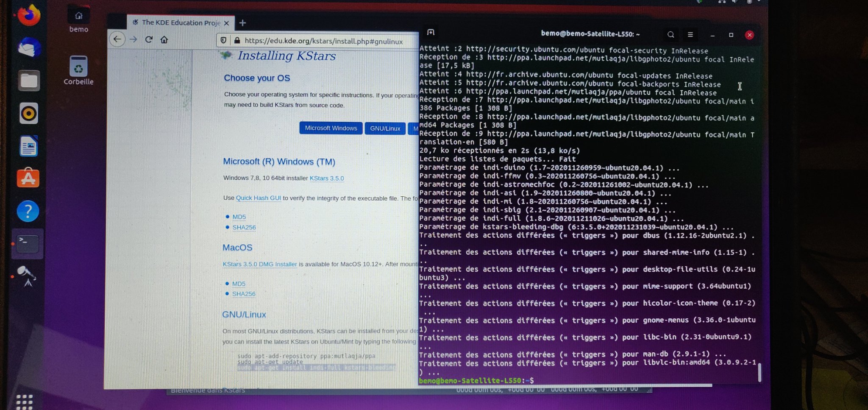The width and height of the screenshot is (868, 410).
Task: Show applications grid in dock
Action: 24,401
